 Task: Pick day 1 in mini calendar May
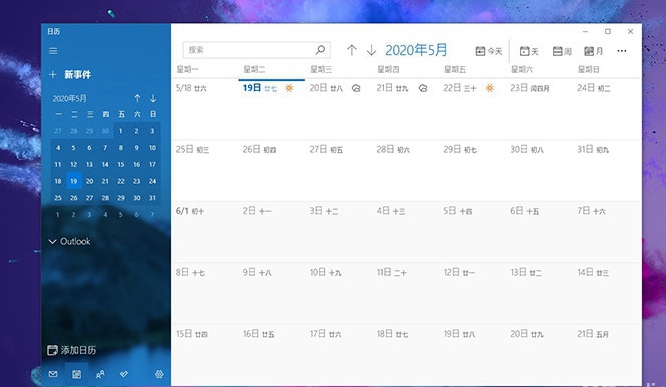[x=121, y=131]
